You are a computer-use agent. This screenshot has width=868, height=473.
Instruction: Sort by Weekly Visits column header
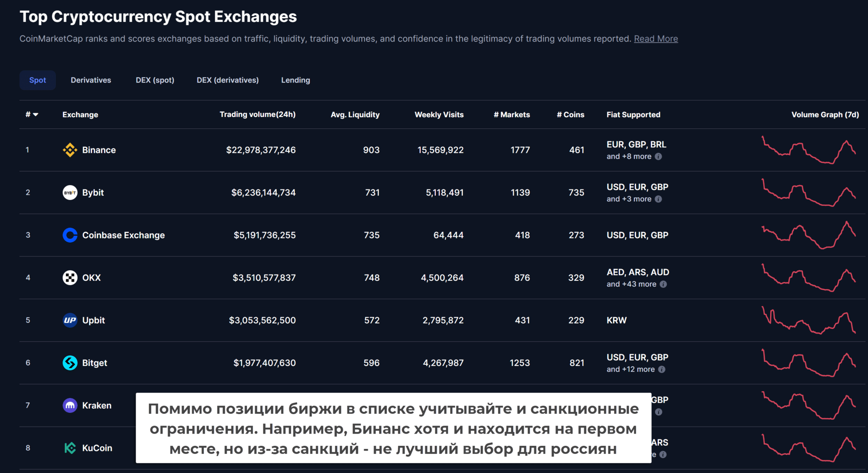(439, 115)
